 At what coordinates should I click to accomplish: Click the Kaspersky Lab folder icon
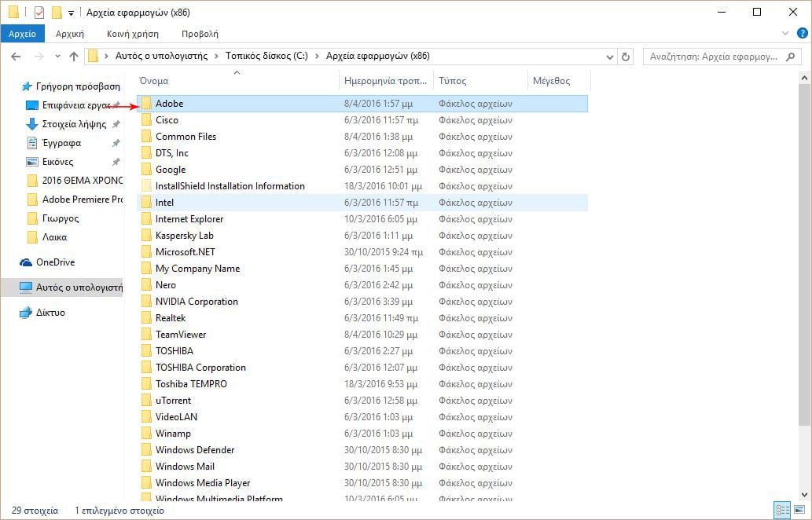coord(146,236)
